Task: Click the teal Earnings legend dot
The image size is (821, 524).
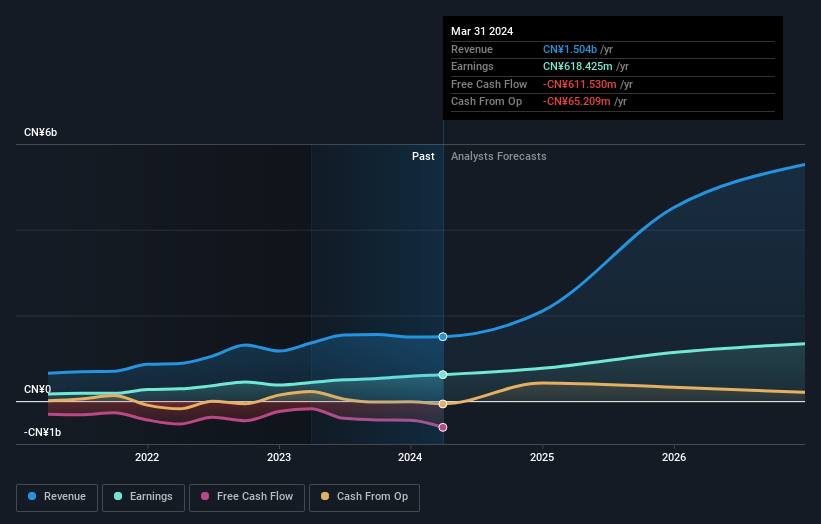Action: point(118,496)
